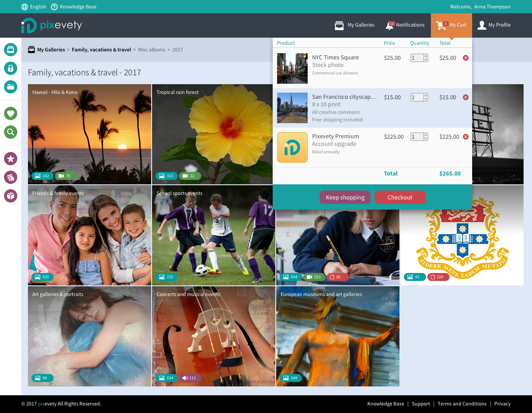
Task: Click My Galleries in the breadcrumb
Action: point(51,50)
